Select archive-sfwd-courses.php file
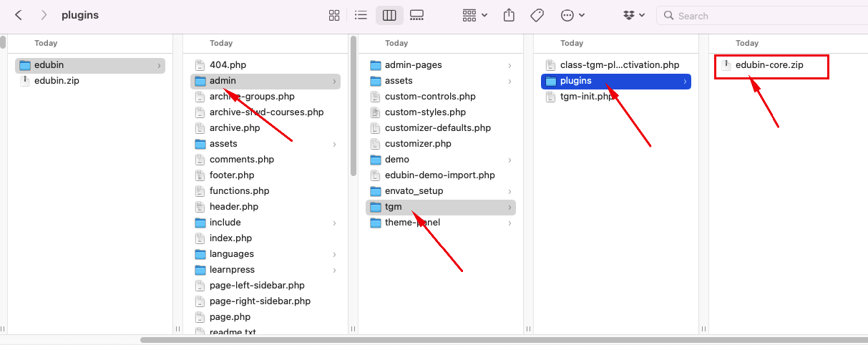Screen dimensions: 868x345 (x=265, y=112)
